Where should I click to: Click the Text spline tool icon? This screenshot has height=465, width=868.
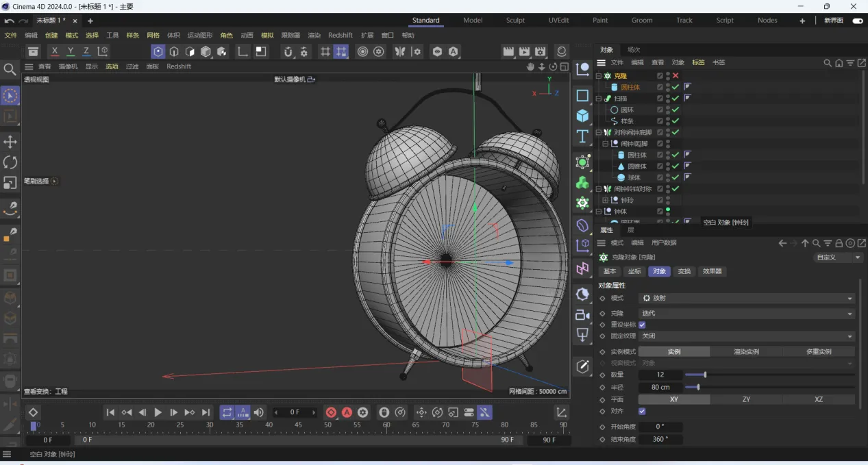click(582, 136)
